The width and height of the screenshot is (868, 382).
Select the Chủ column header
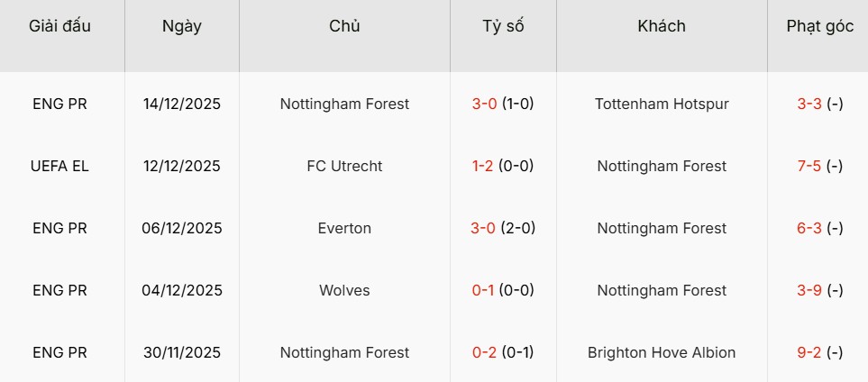pos(344,26)
